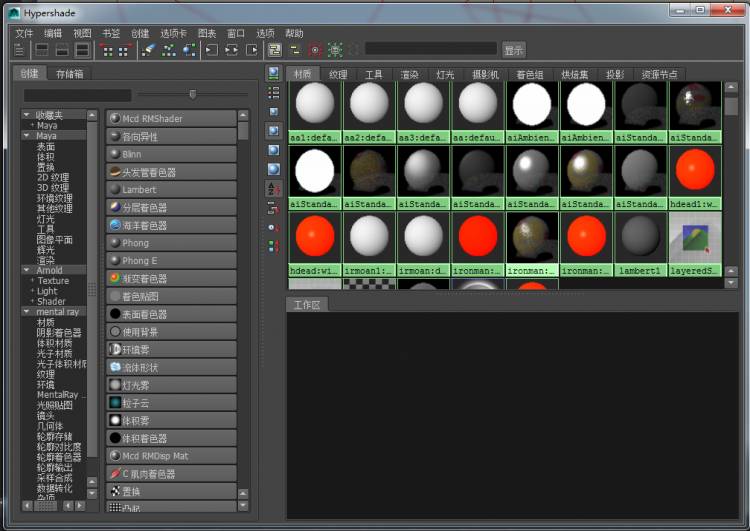The image size is (750, 531).
Task: Select the lambert1 material swatch
Action: point(640,244)
